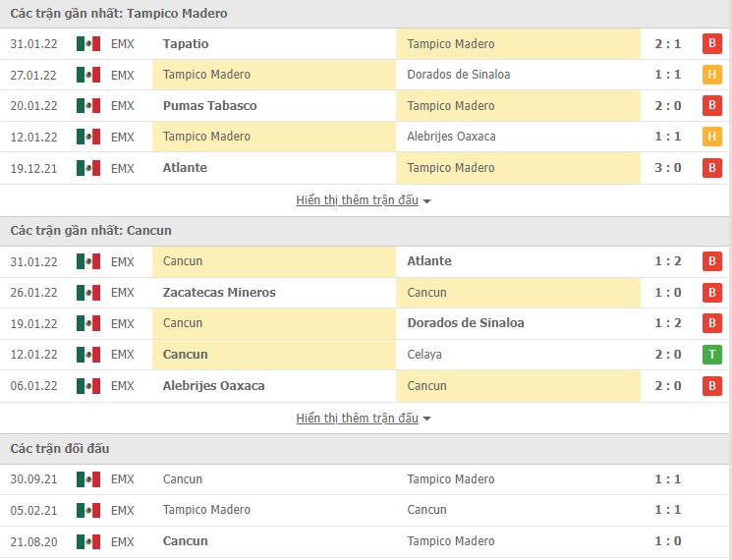
Task: Click orange H badge in the Dorados de Sinaloa 27.01.22 row
Action: (712, 75)
